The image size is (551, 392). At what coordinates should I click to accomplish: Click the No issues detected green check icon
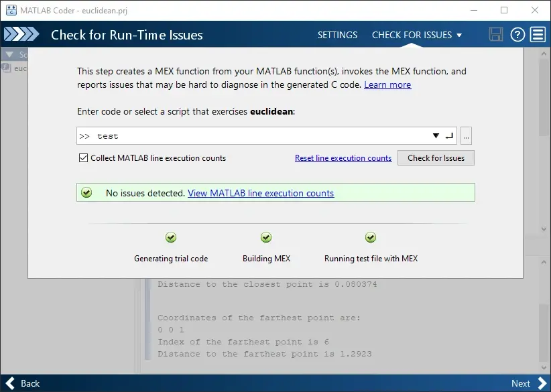[86, 192]
